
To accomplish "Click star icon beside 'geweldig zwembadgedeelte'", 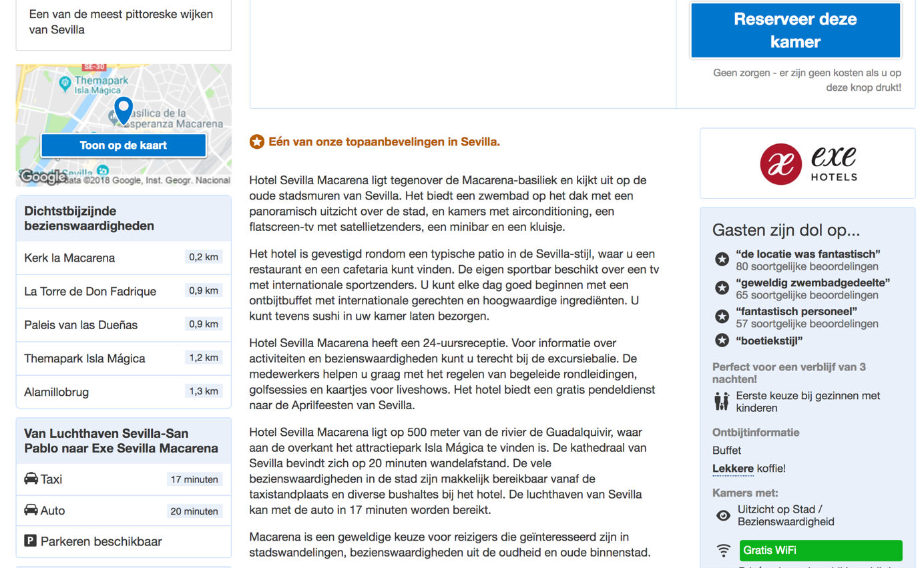I will [722, 288].
